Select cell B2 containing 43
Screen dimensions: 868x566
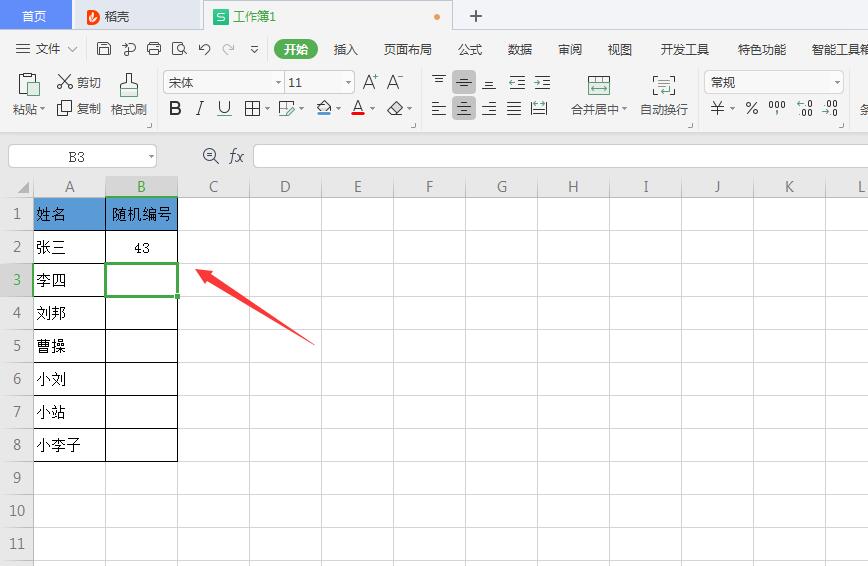pyautogui.click(x=142, y=247)
